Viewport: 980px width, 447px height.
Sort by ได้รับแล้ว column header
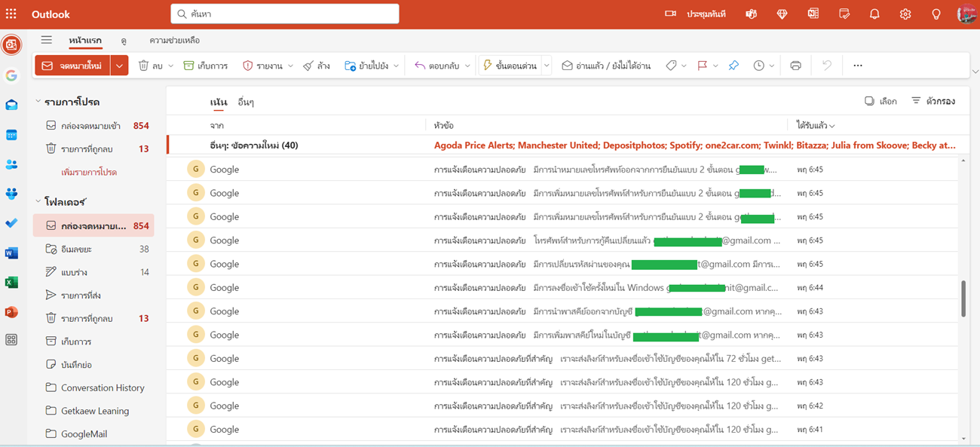(x=816, y=125)
